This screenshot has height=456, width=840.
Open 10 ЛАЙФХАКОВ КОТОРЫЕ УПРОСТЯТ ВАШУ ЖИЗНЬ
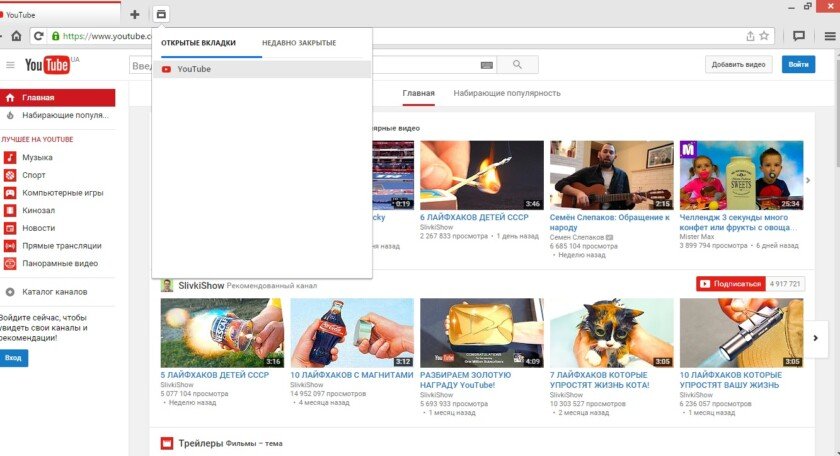731,380
